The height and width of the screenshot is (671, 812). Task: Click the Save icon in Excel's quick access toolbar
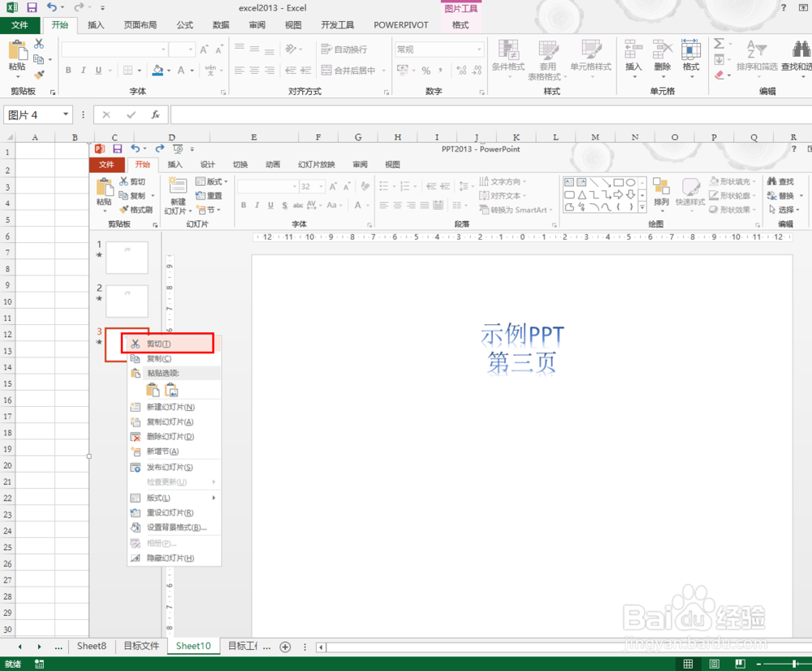(x=32, y=8)
